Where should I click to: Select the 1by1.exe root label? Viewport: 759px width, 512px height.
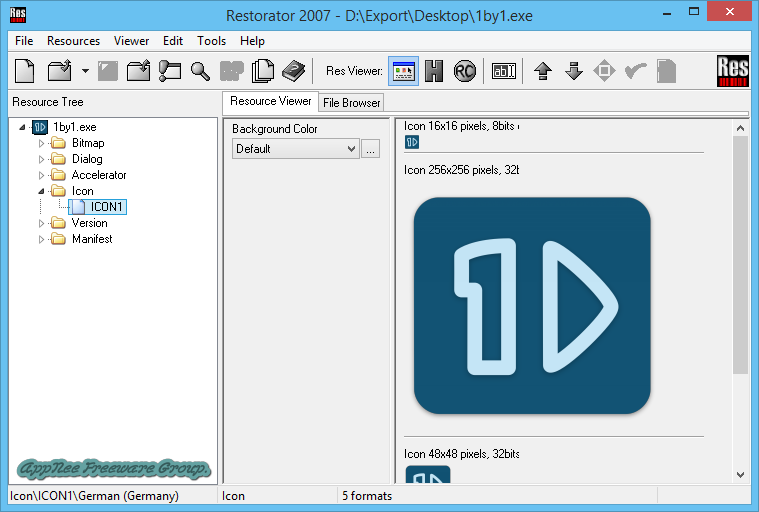75,127
